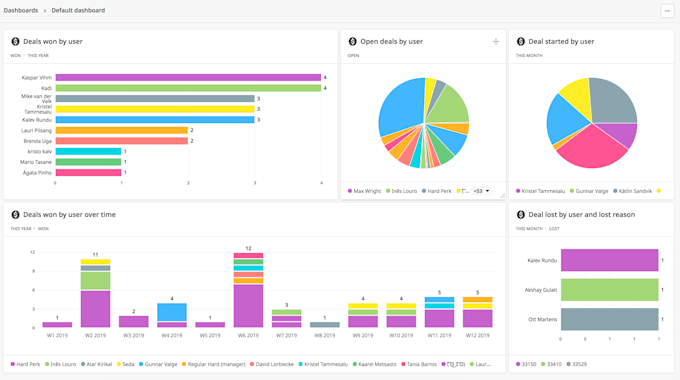Select Default dashboard in the breadcrumb
Viewport: 680px width, 380px height.
(78, 10)
